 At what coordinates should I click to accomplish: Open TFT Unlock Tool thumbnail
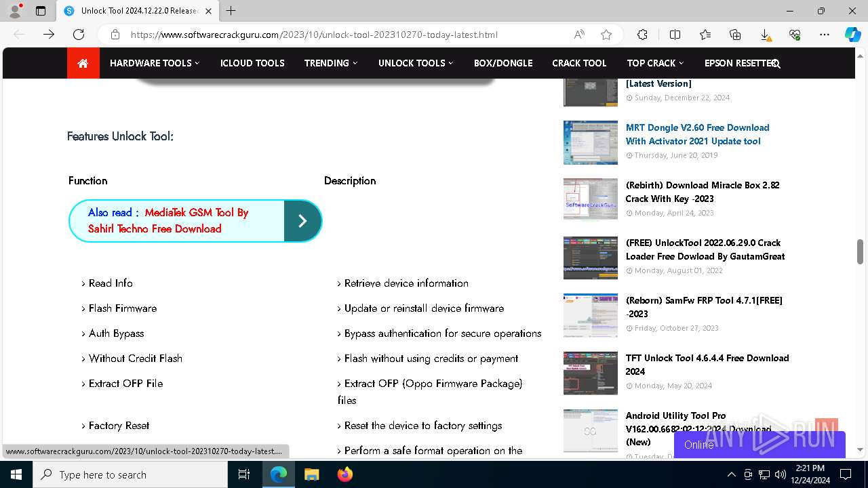click(x=591, y=373)
